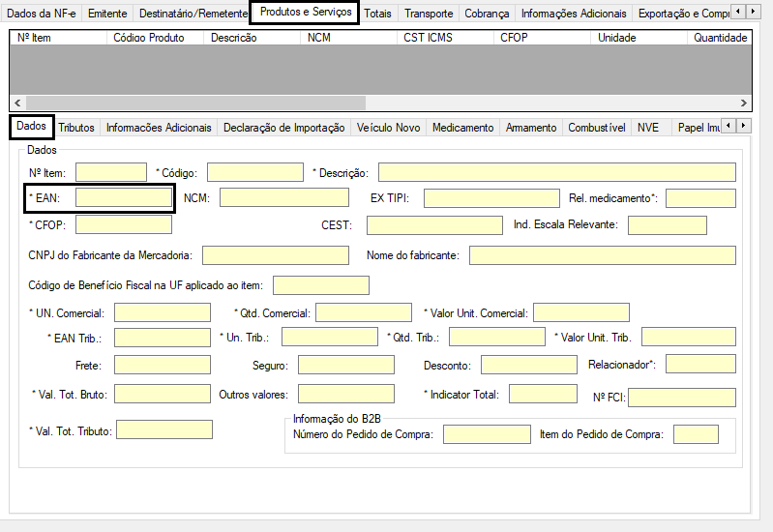Open the Tributos sub-tab
Image resolution: width=773 pixels, height=532 pixels.
point(76,128)
